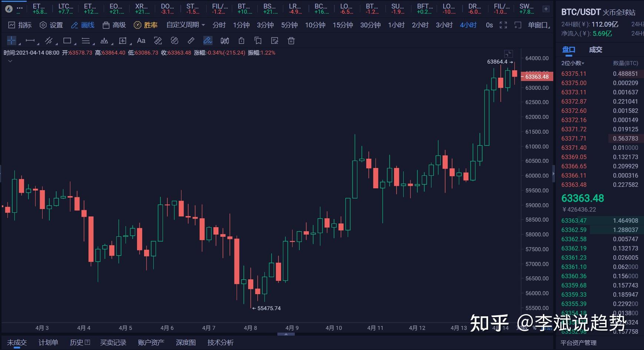
Task: Select 2小时 period
Action: 420,25
